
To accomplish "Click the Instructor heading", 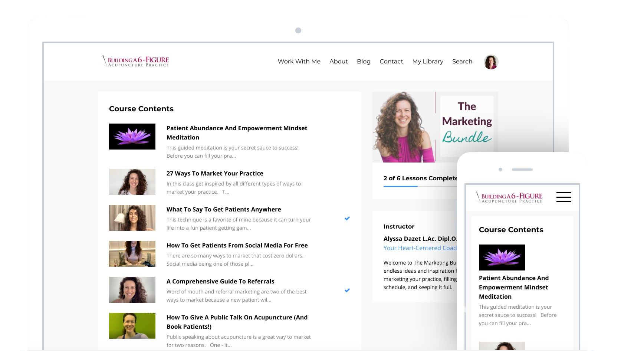I will point(399,226).
